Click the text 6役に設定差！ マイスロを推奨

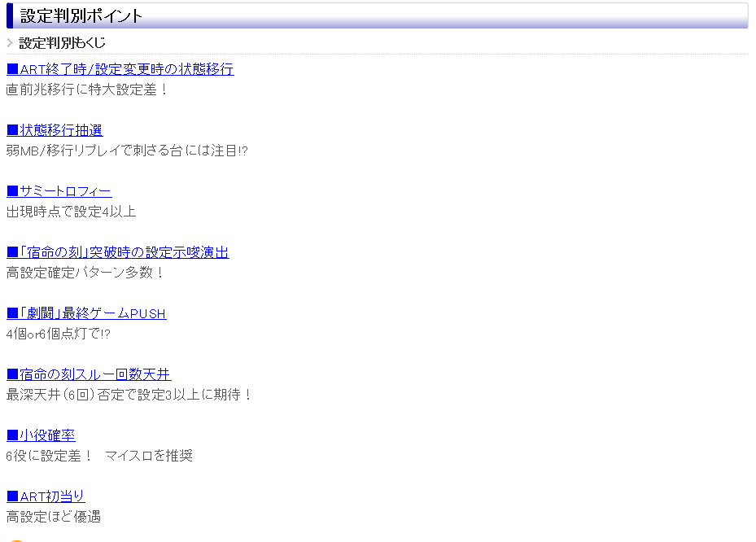[99, 456]
